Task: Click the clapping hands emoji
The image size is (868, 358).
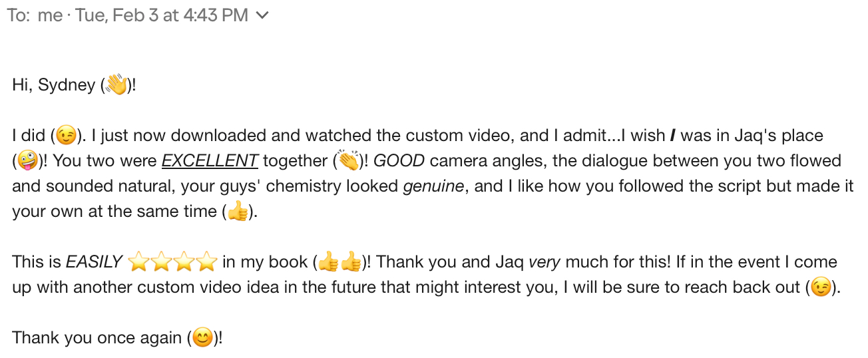Action: point(348,162)
